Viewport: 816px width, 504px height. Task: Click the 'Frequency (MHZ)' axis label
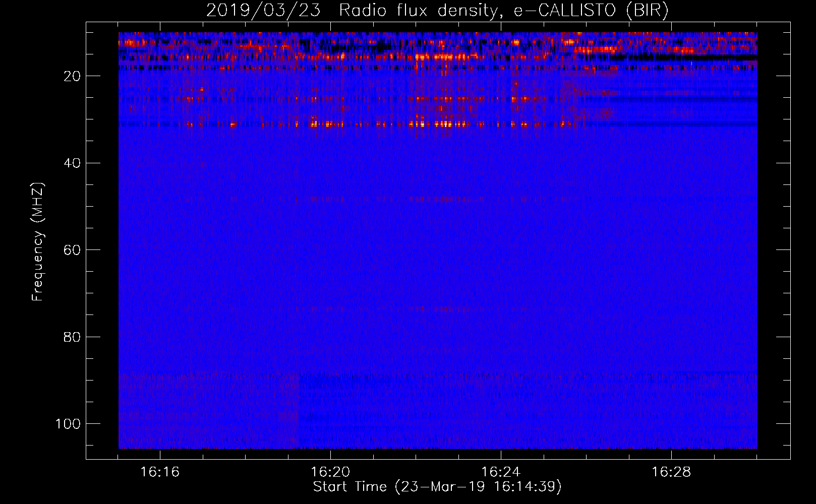[x=38, y=241]
